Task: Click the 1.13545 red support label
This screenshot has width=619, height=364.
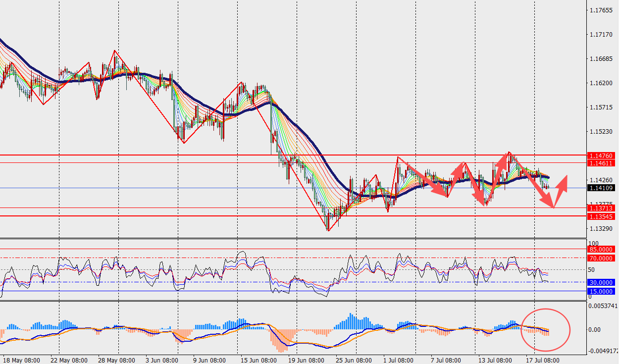Action: 602,217
